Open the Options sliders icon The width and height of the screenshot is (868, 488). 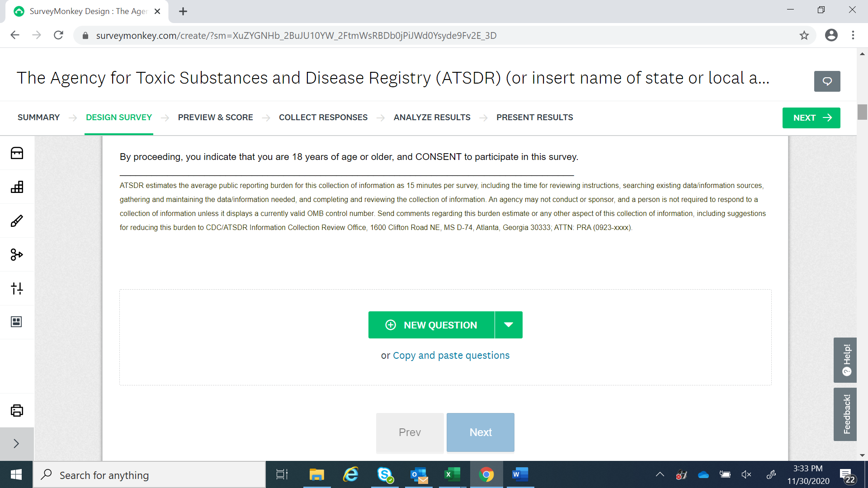coord(17,288)
